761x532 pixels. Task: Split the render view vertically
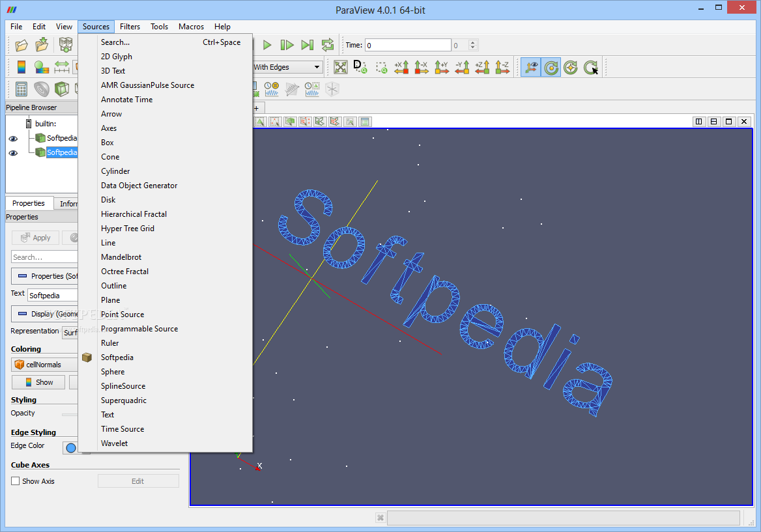(714, 121)
